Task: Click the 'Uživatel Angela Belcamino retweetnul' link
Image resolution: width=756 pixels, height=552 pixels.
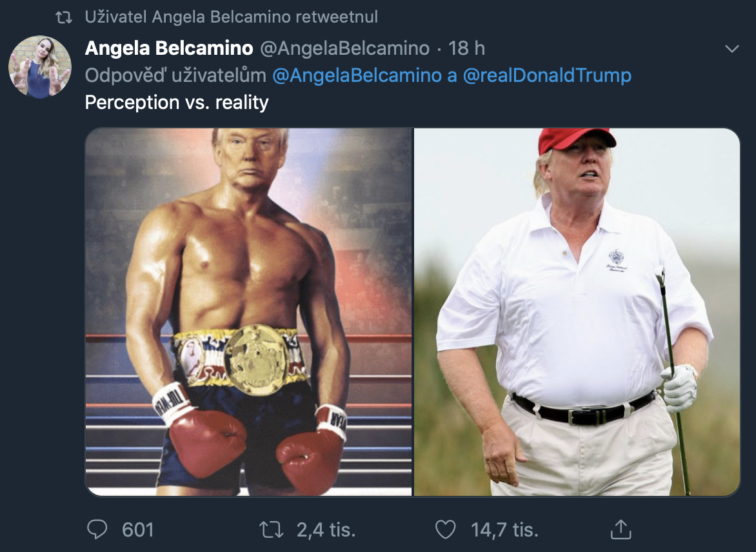Action: click(232, 17)
